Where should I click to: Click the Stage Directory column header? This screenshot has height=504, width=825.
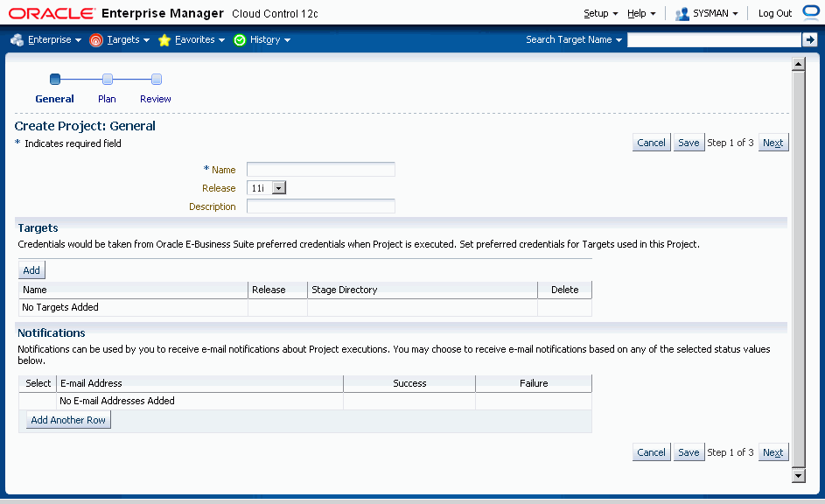coord(423,290)
